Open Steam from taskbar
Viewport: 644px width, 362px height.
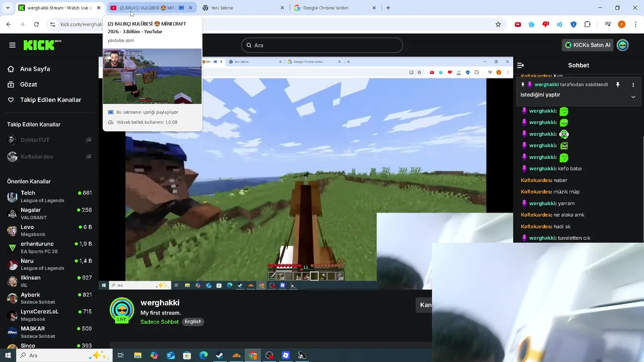[x=220, y=355]
